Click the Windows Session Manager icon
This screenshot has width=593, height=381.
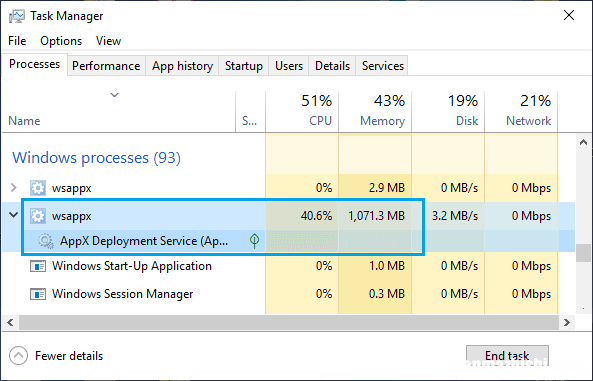[x=38, y=294]
